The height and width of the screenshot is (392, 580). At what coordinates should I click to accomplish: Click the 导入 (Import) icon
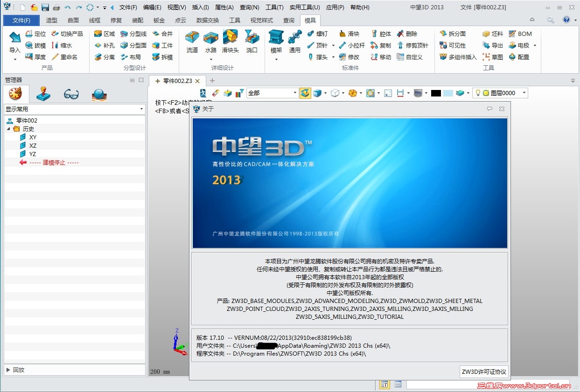[15, 37]
